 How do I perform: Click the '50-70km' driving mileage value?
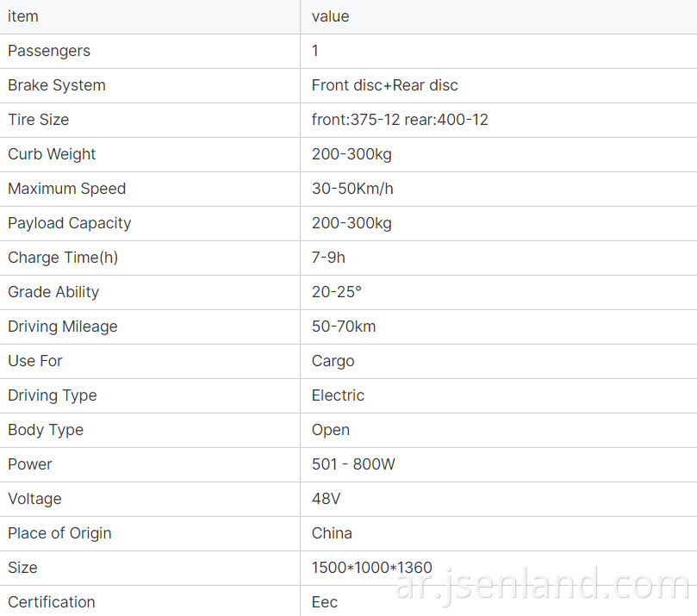[x=344, y=327]
